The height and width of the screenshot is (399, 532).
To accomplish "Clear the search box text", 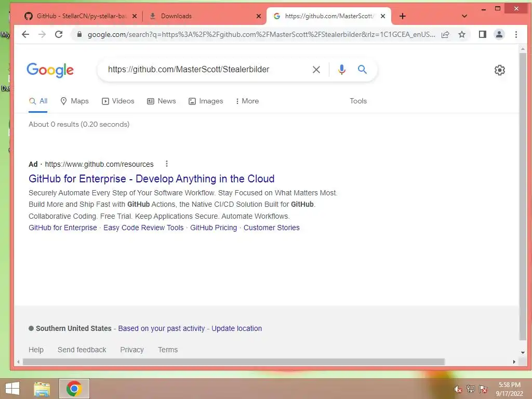I will click(316, 70).
